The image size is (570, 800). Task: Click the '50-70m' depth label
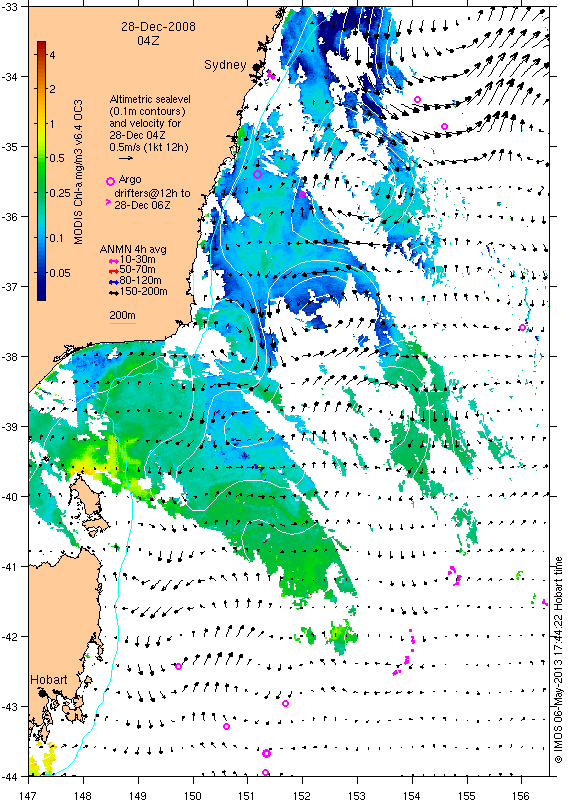tap(137, 269)
